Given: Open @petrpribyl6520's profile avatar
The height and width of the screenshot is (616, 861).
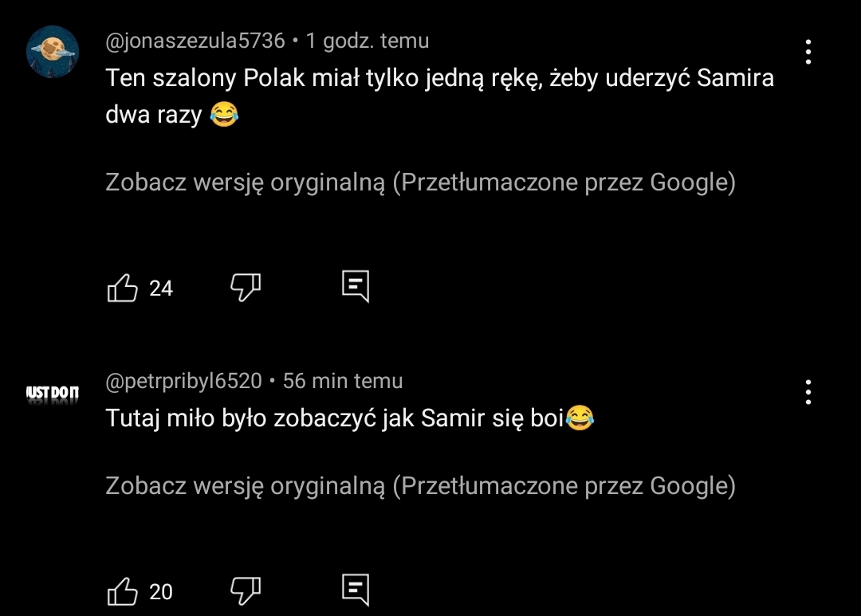Looking at the screenshot, I should point(53,392).
